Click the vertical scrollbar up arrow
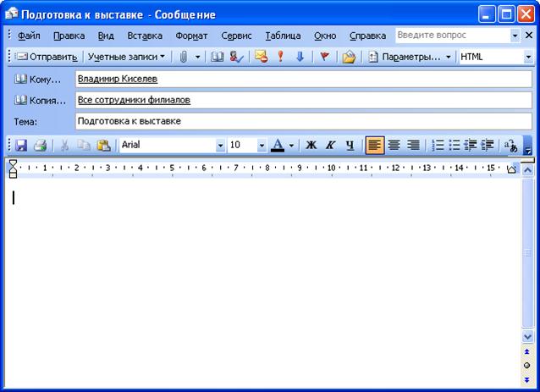 click(527, 170)
